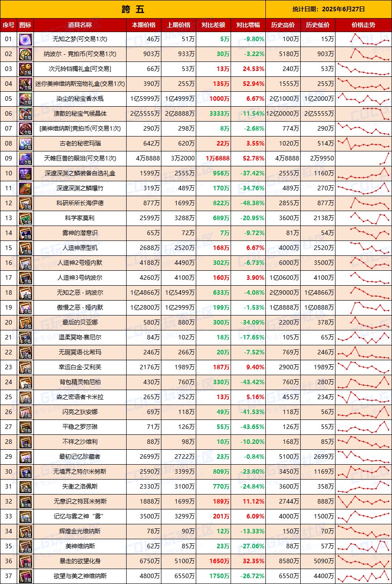This screenshot has width=392, height=584.
Task: Click the icon for 天帷巨兽的眼泪
Action: click(x=25, y=159)
